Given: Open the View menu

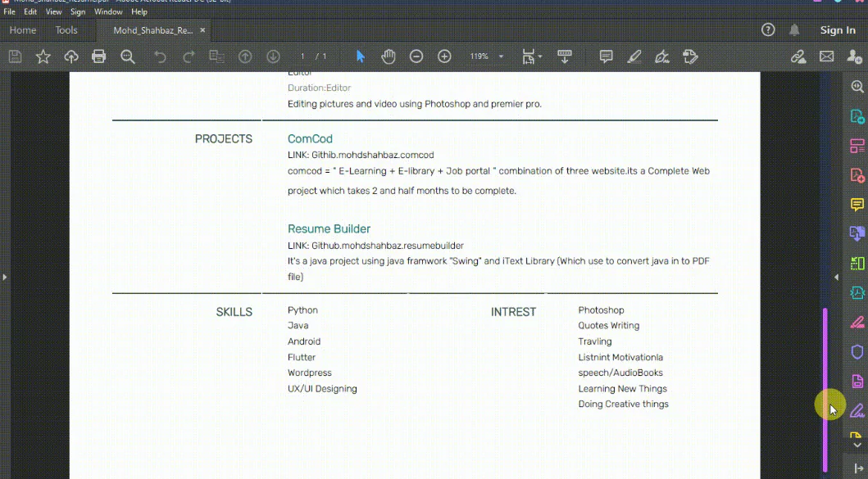Looking at the screenshot, I should point(54,11).
